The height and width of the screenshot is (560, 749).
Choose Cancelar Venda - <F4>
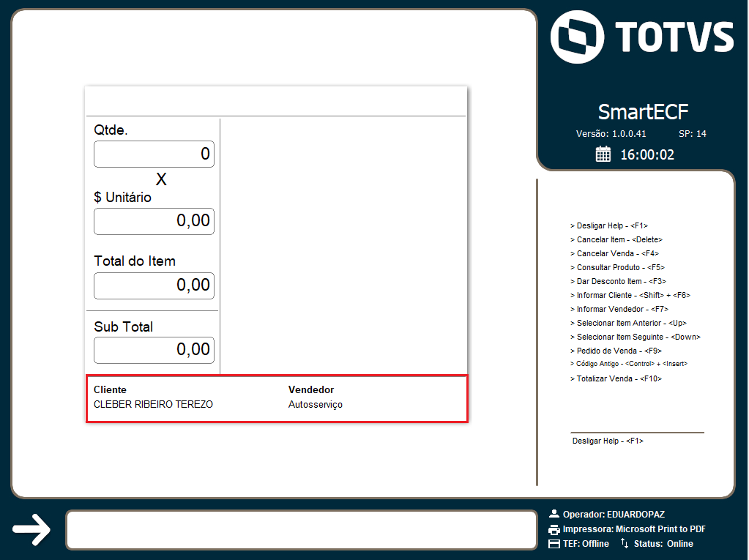[x=614, y=253]
